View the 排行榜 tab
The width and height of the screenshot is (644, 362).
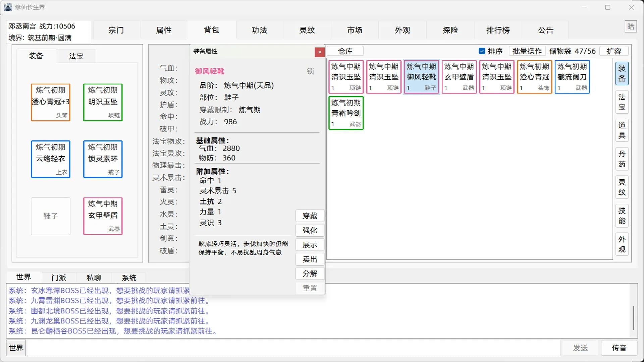click(498, 30)
